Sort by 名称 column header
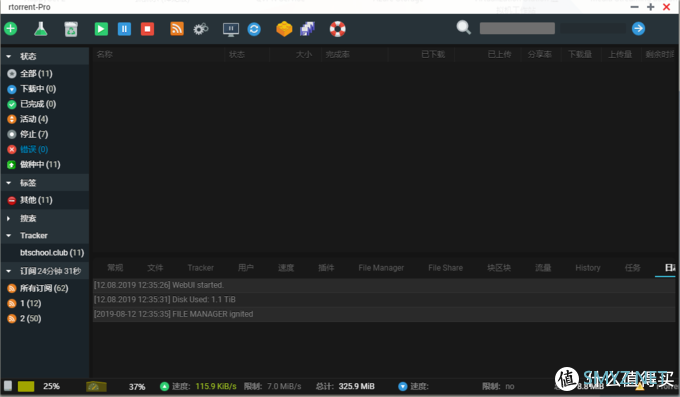 (x=105, y=55)
